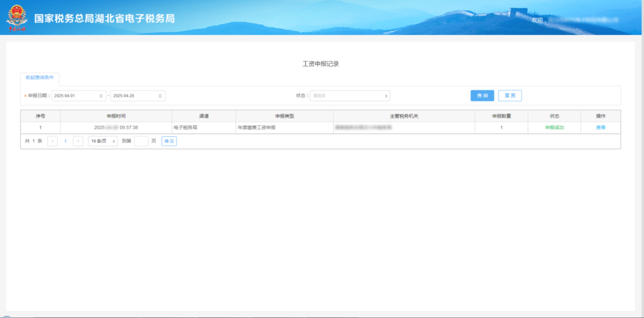This screenshot has width=644, height=318.
Task: Click the 申报时间 column header
Action: tap(116, 116)
